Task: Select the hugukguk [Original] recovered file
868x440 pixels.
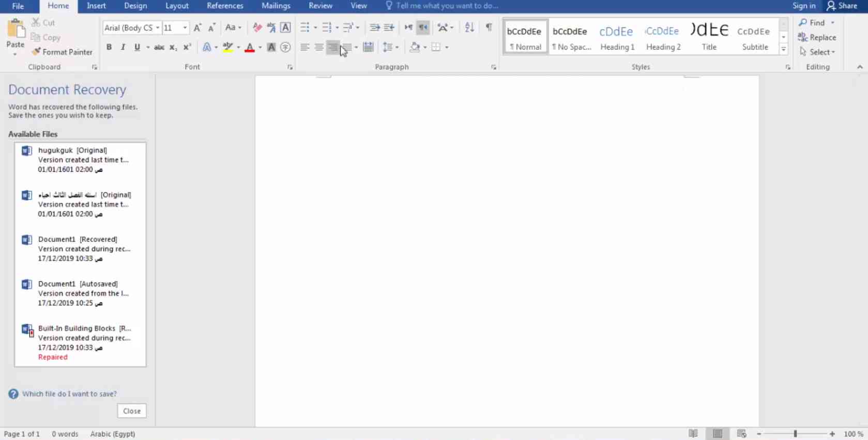Action: pyautogui.click(x=80, y=160)
